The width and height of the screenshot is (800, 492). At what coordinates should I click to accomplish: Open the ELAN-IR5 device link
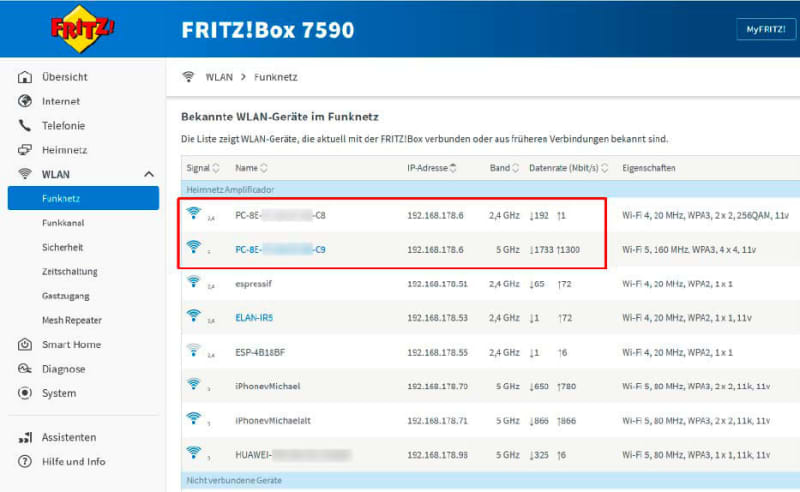pos(254,318)
